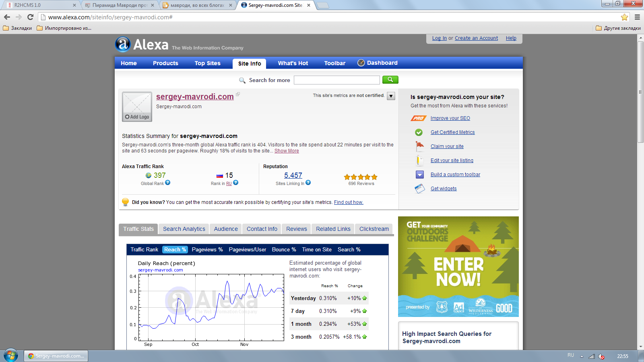Screen dimensions: 644x362
Task: Go back with browser back arrow
Action: 7,17
